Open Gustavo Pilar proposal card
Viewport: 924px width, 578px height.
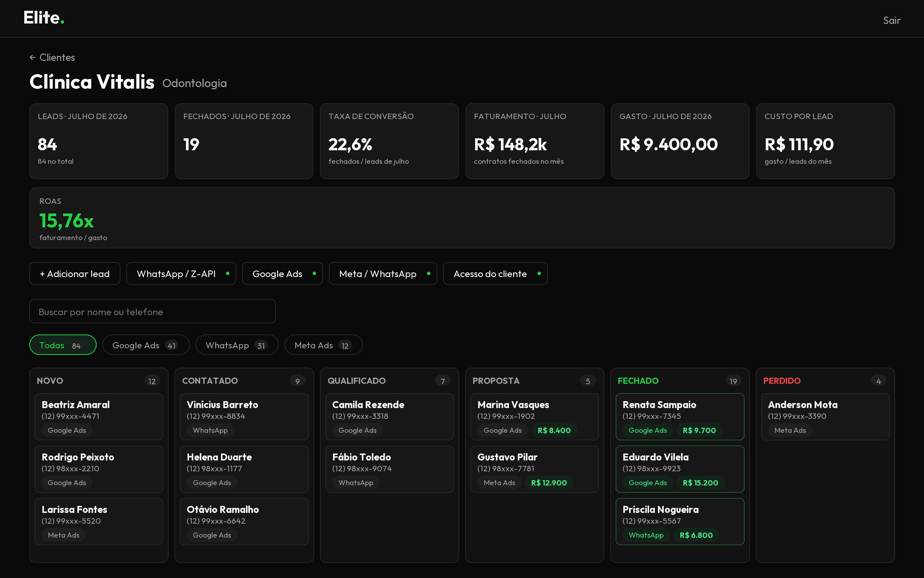[x=535, y=469]
